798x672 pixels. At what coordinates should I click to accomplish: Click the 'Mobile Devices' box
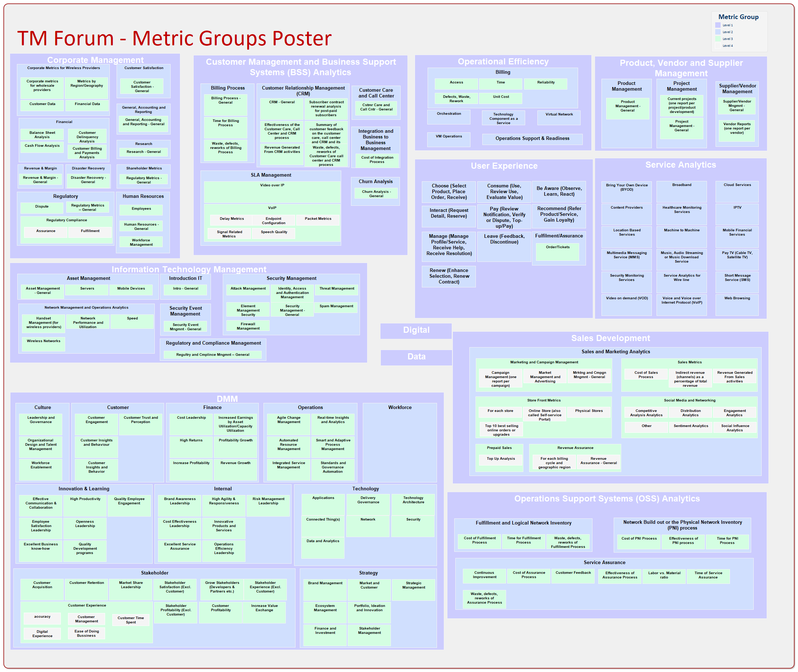[x=131, y=290]
